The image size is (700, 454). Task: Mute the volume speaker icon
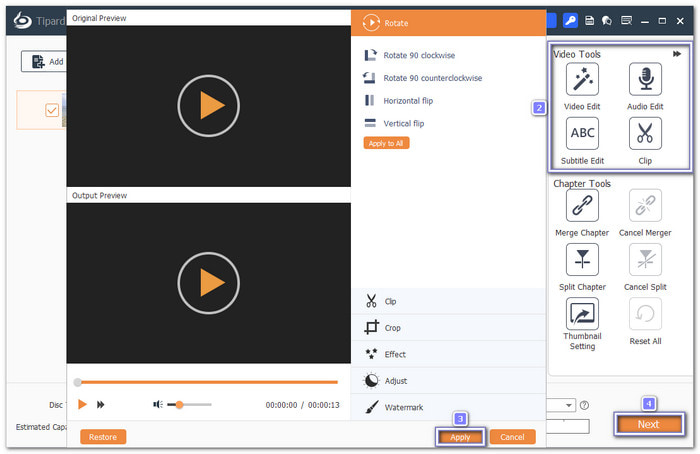click(158, 404)
